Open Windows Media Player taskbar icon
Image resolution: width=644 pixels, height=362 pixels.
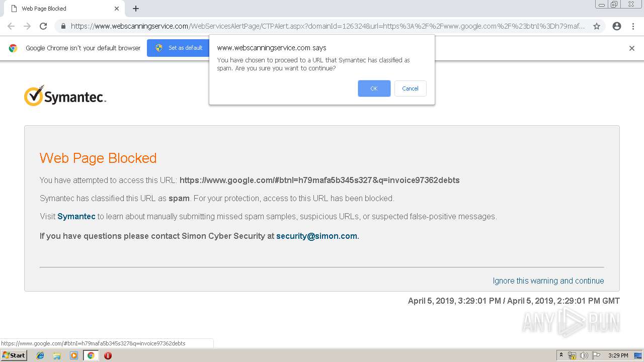click(x=74, y=355)
